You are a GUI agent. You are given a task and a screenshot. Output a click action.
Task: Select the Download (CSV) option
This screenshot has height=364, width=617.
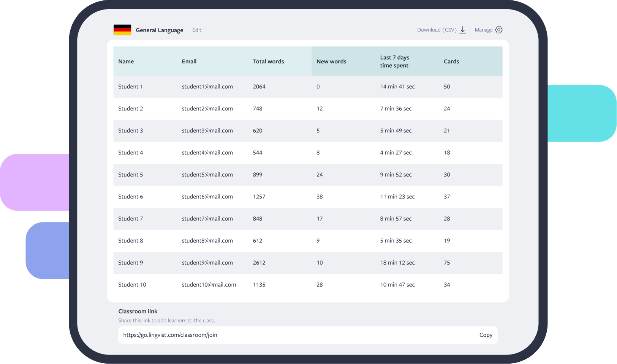(437, 30)
